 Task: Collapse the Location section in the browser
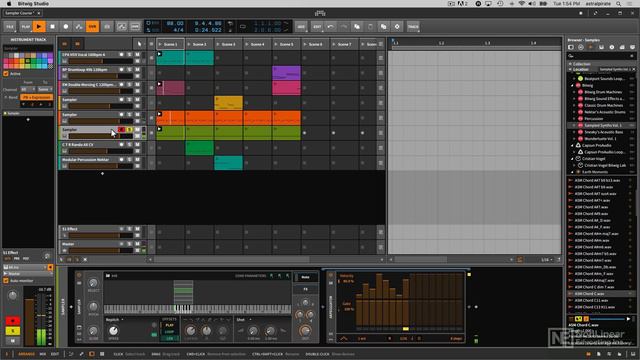click(570, 69)
